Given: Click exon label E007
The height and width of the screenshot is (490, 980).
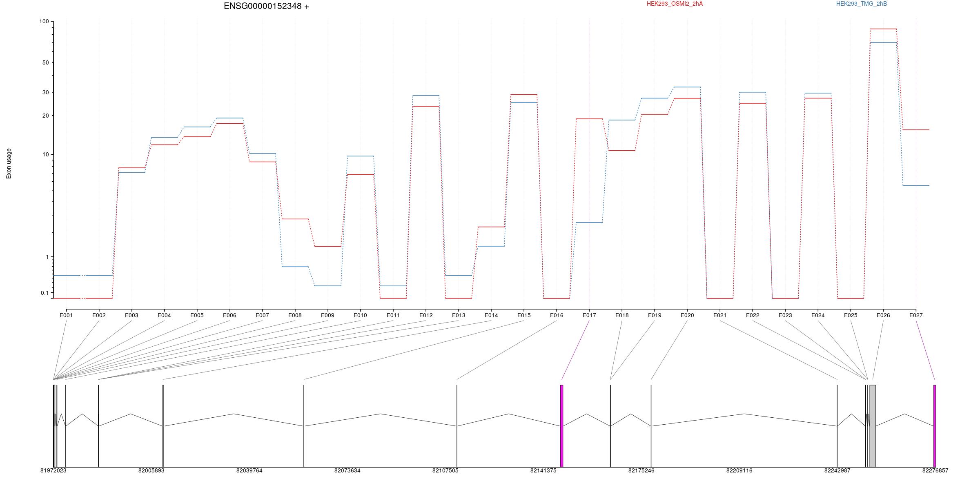Looking at the screenshot, I should [x=262, y=315].
